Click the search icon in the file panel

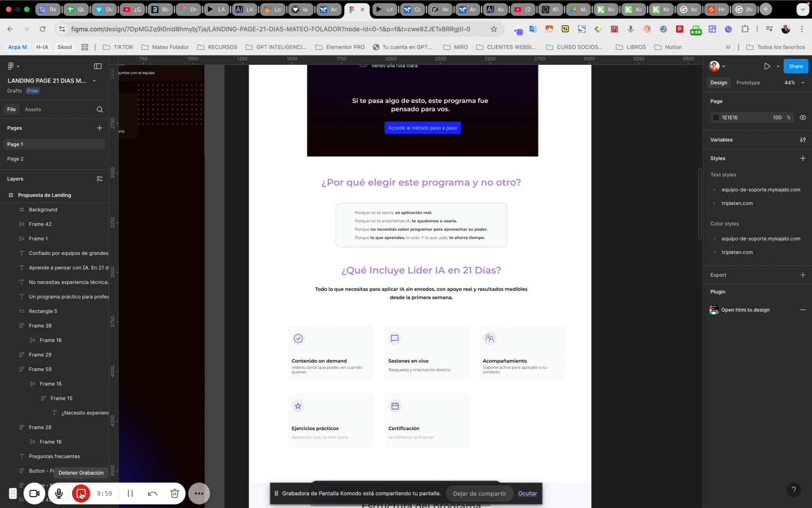[100, 110]
